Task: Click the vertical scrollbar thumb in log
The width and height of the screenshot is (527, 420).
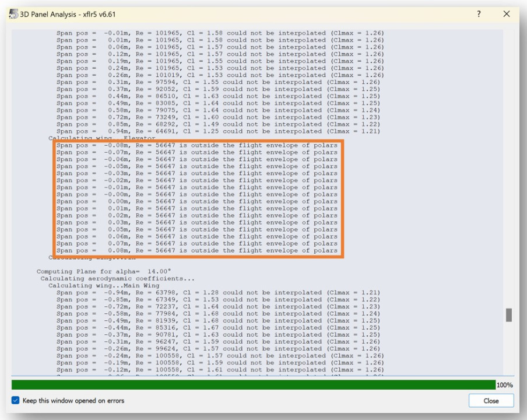Action: coord(508,315)
